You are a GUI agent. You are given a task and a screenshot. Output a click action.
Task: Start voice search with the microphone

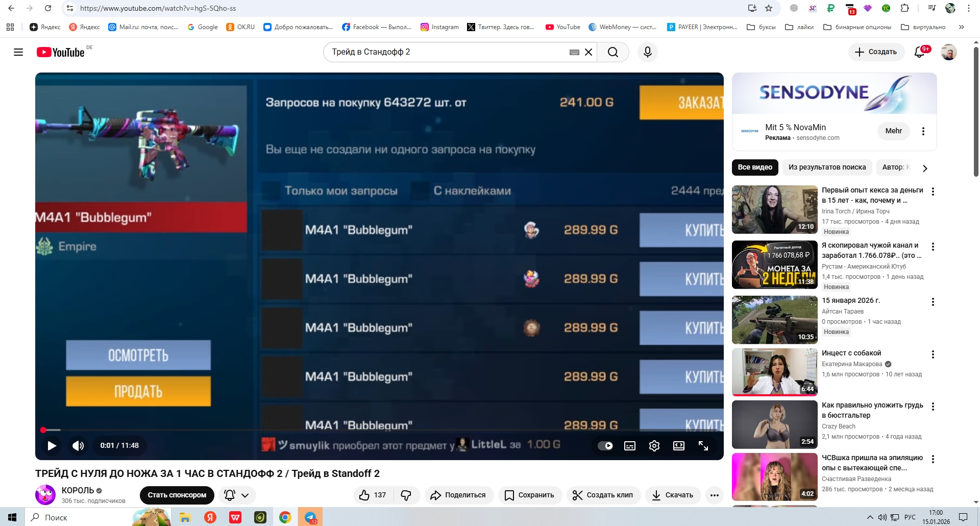click(648, 52)
